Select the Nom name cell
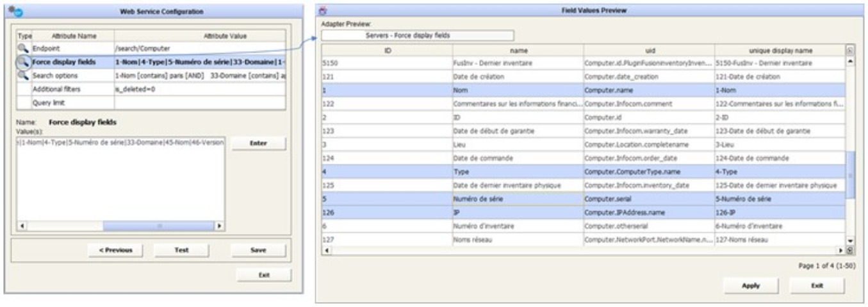Screen dimensions: 868x307 coord(518,90)
